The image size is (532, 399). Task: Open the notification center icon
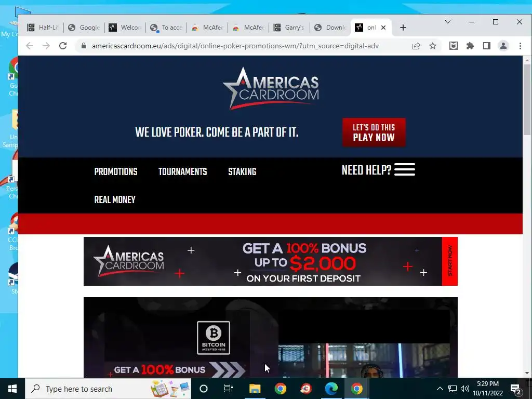tap(516, 389)
